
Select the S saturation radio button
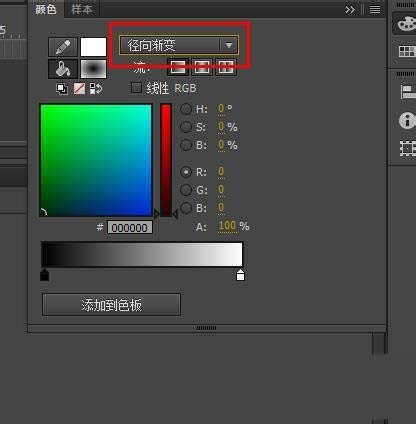click(186, 127)
